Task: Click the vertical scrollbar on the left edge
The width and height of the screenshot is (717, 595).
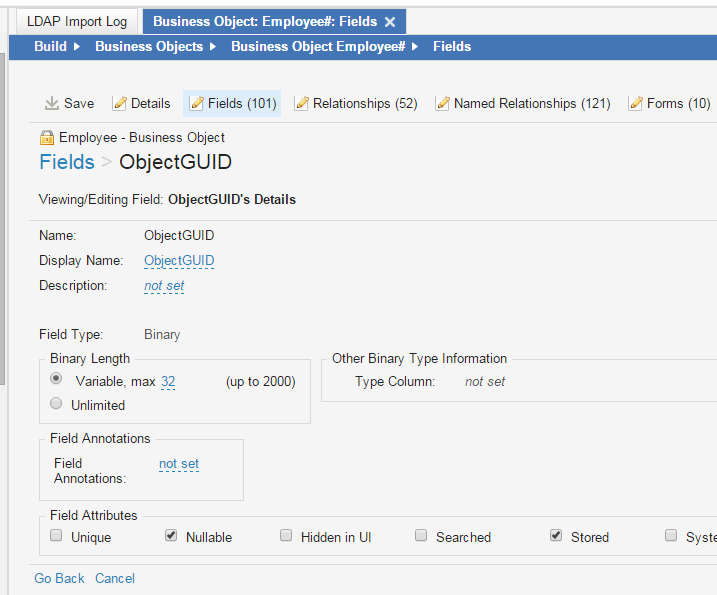Action: click(x=2, y=220)
